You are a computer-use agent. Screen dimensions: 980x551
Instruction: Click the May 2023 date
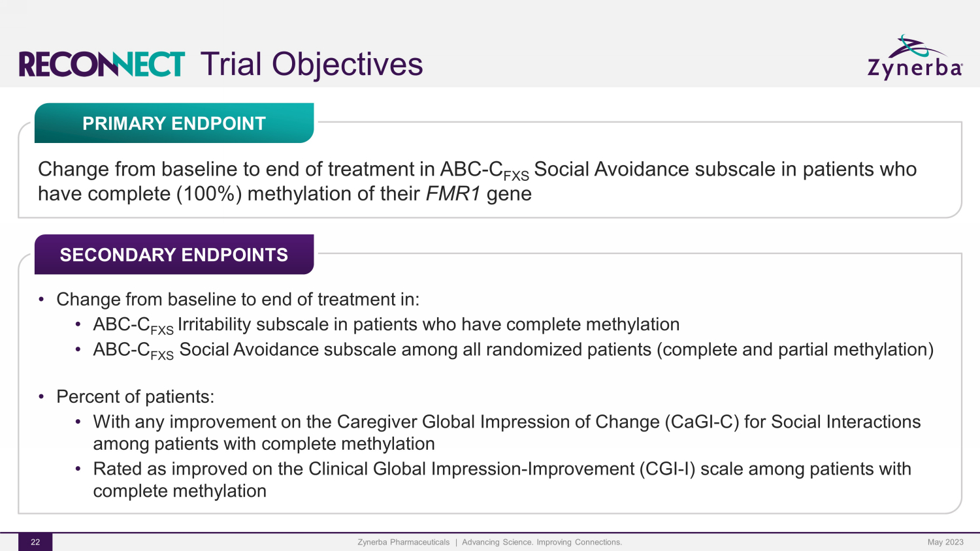(x=945, y=542)
